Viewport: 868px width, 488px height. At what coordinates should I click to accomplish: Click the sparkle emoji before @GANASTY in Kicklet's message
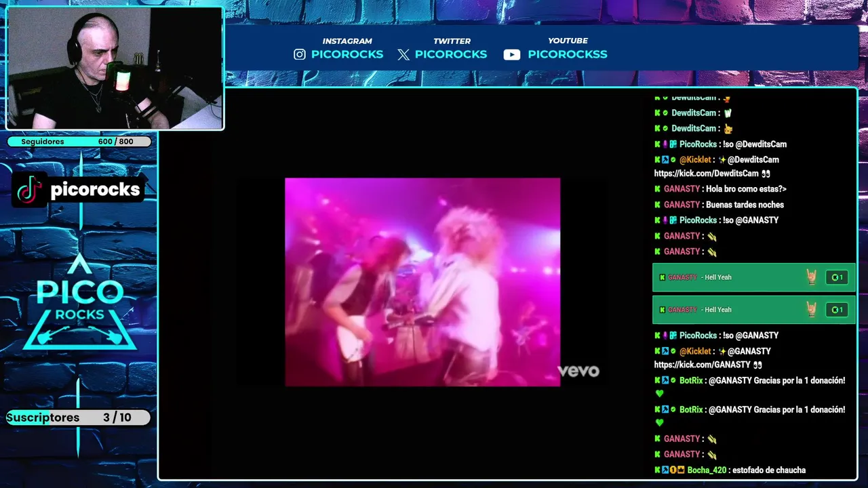pos(722,351)
